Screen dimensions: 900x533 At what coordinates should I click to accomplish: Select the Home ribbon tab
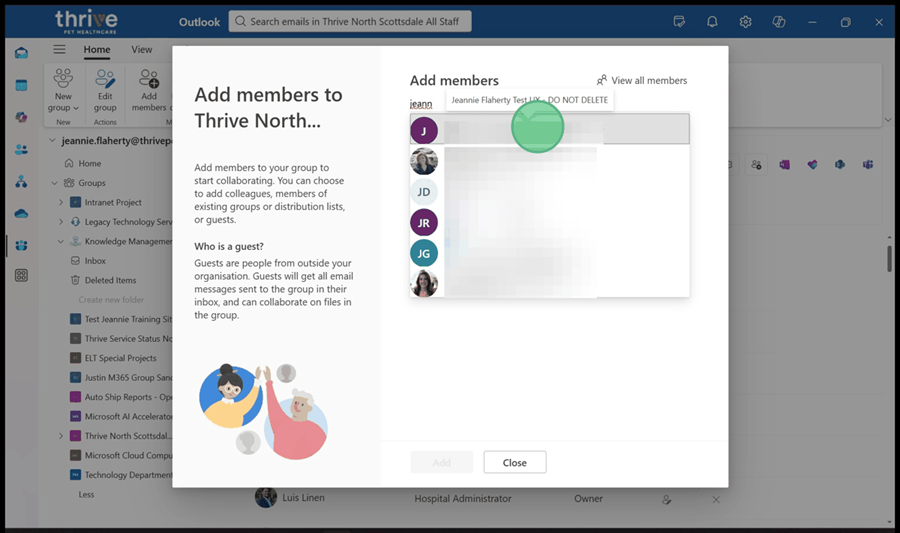97,49
